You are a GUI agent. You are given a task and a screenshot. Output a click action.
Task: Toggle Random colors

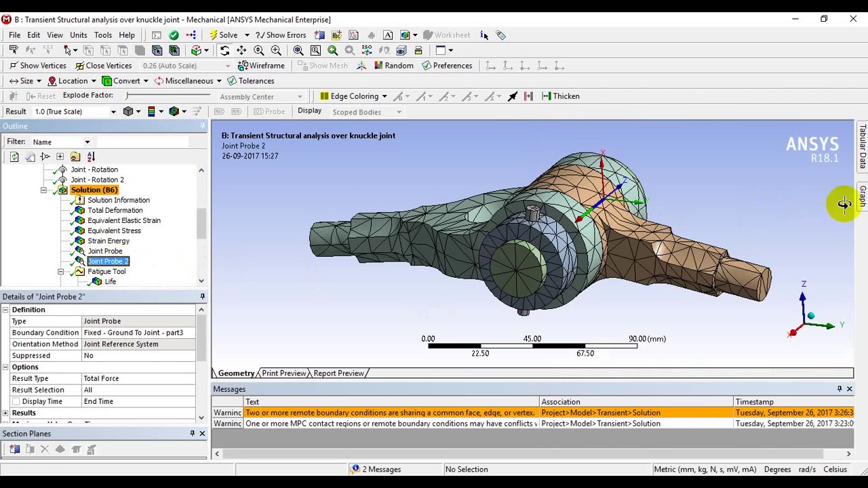(393, 66)
